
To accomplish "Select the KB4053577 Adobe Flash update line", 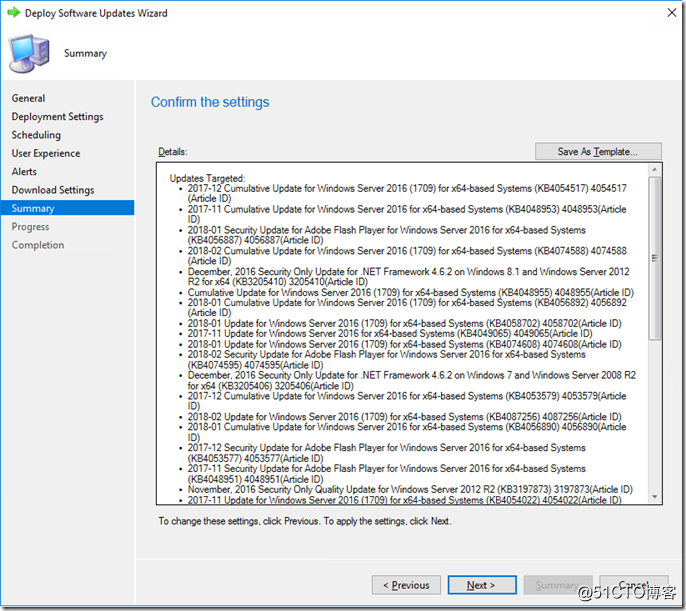I will point(387,453).
